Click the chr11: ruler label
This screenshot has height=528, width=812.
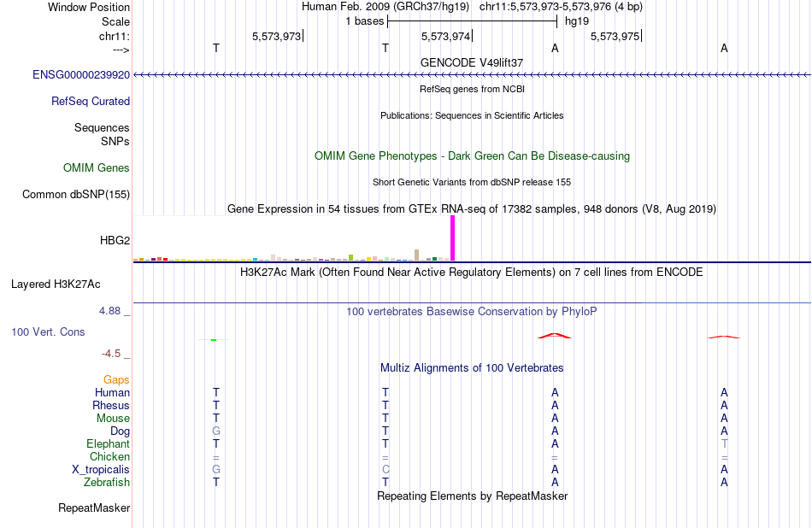tap(115, 37)
